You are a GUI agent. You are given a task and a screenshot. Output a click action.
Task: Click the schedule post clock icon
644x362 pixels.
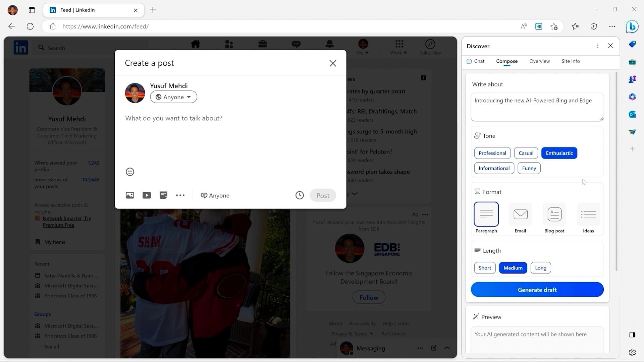(x=299, y=195)
